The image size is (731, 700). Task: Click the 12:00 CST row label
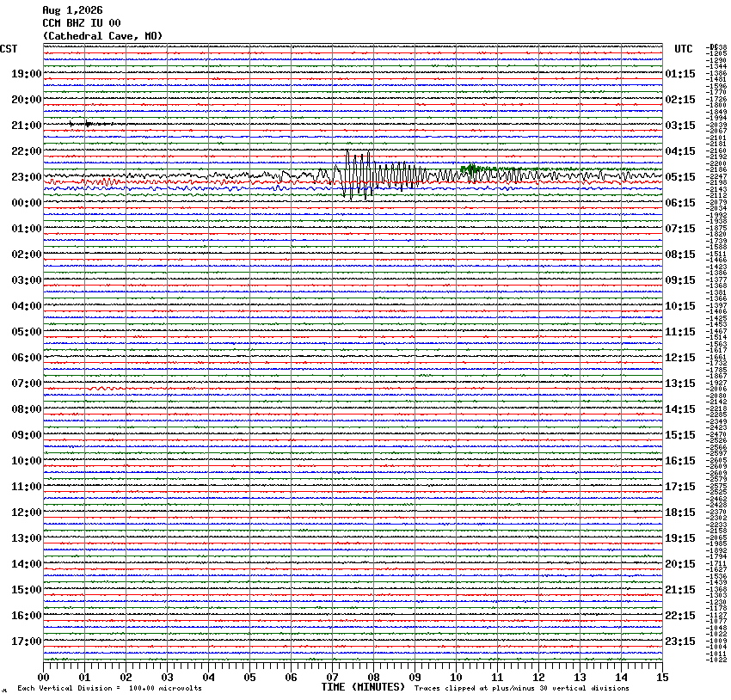click(27, 513)
